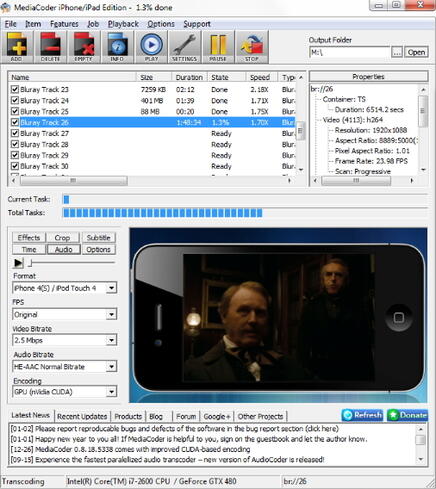The height and width of the screenshot is (489, 436).
Task: Click the MediaCoder title bar app icon
Action: tap(6, 7)
